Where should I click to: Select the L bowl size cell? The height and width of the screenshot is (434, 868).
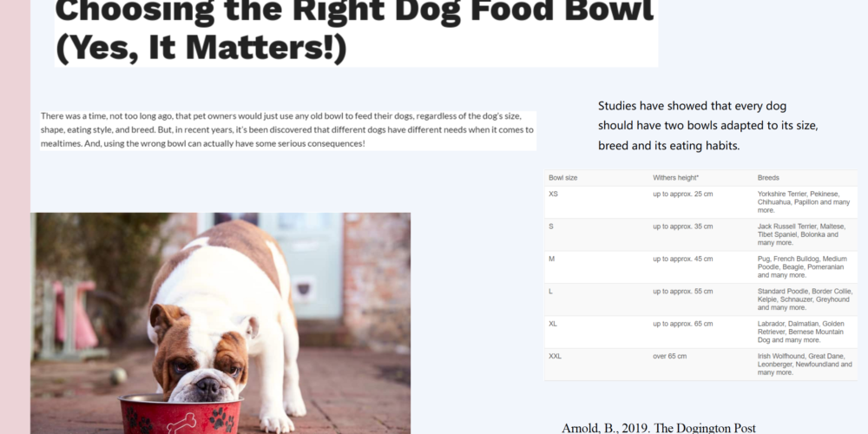point(596,299)
